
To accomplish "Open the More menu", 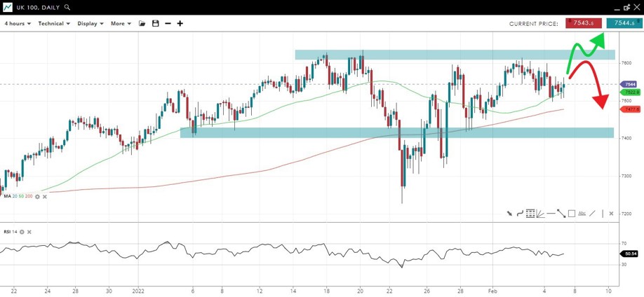I will pos(121,24).
